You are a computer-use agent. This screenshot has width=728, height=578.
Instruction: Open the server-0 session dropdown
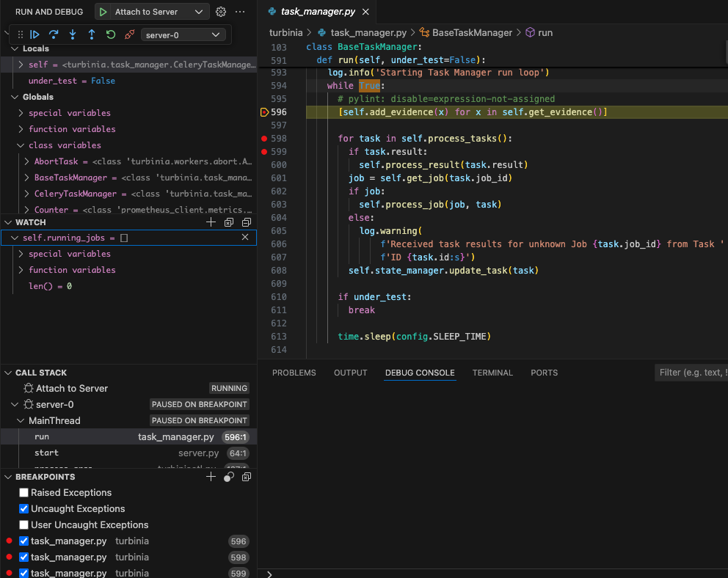tap(183, 34)
